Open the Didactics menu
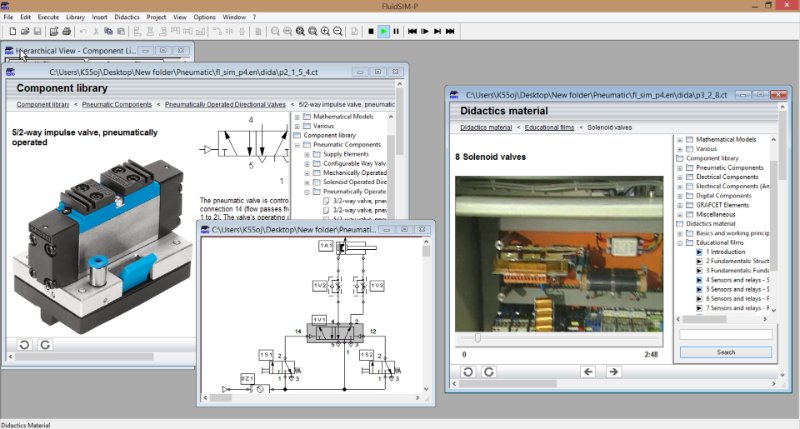This screenshot has width=800, height=429. click(x=127, y=17)
